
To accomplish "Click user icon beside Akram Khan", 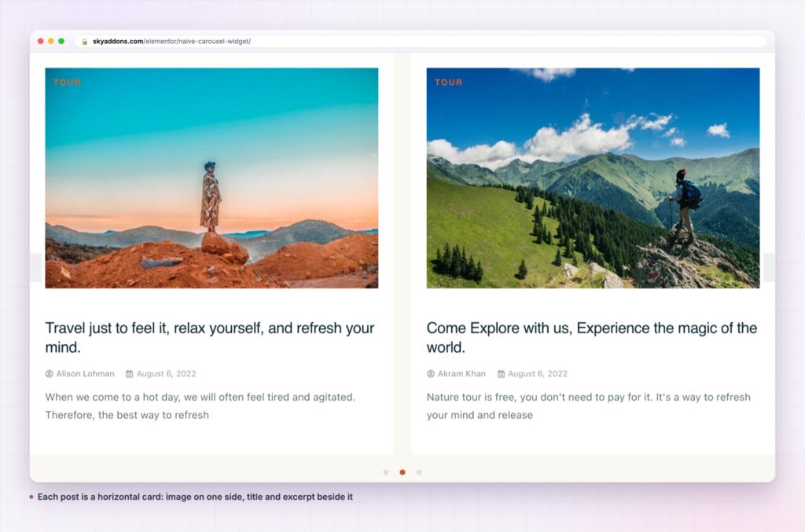I will pos(431,374).
